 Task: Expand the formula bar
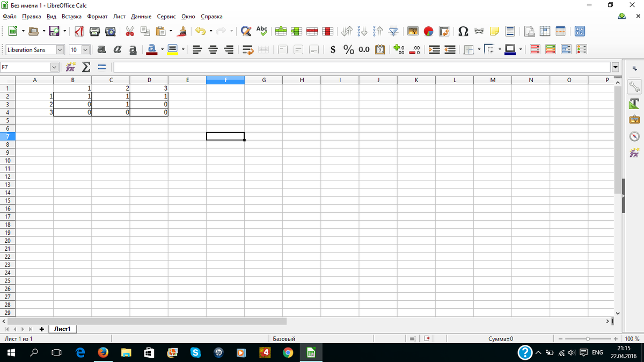pyautogui.click(x=615, y=67)
